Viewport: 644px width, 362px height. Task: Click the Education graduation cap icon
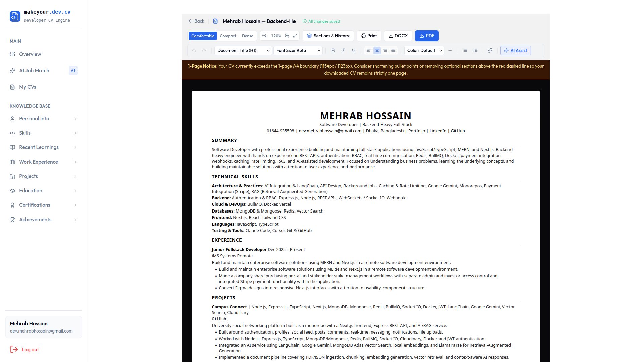(12, 191)
